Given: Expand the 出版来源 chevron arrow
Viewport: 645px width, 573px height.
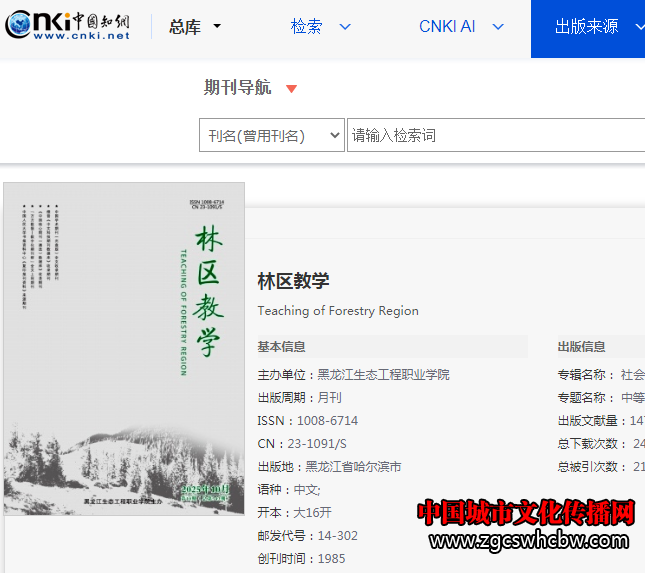Looking at the screenshot, I should (640, 27).
